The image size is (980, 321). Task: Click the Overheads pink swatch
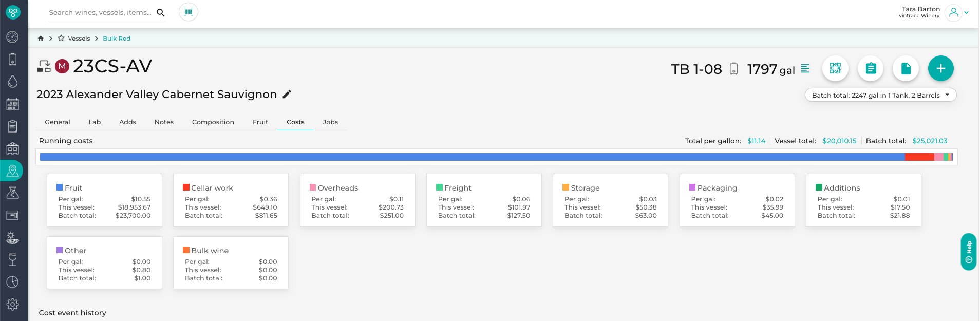coord(313,187)
